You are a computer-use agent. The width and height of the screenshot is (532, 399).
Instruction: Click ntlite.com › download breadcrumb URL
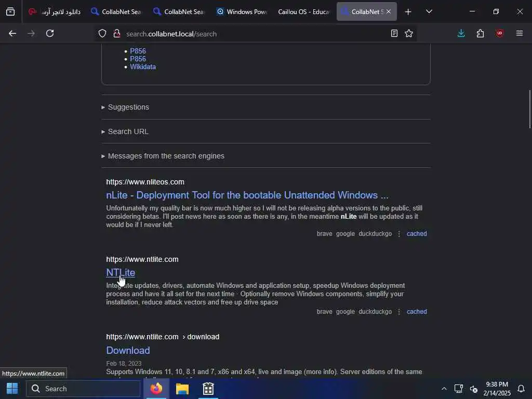pyautogui.click(x=163, y=337)
